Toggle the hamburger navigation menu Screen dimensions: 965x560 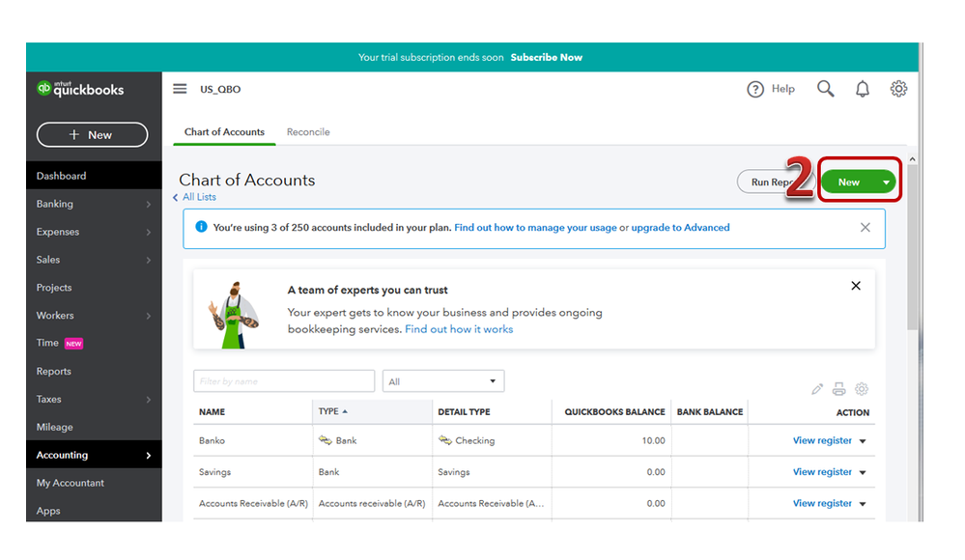coord(180,89)
